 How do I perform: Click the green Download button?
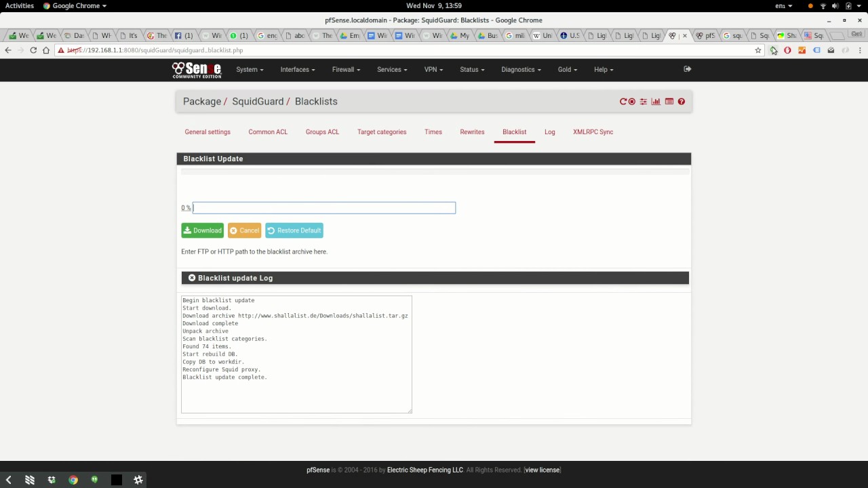202,230
